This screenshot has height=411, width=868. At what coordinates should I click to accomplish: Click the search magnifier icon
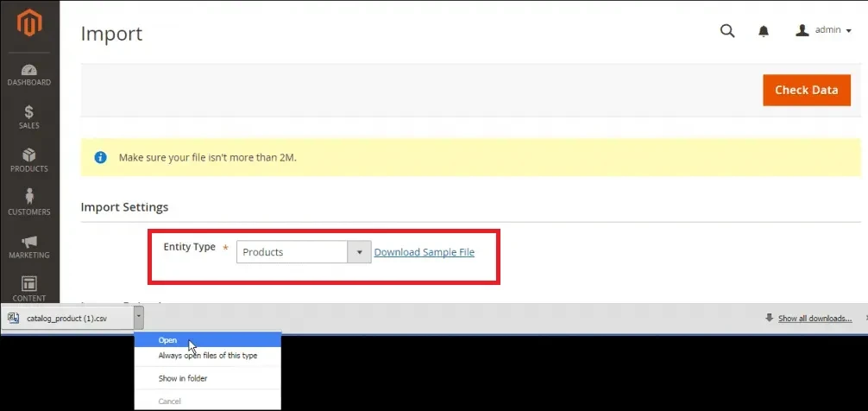[x=727, y=31]
